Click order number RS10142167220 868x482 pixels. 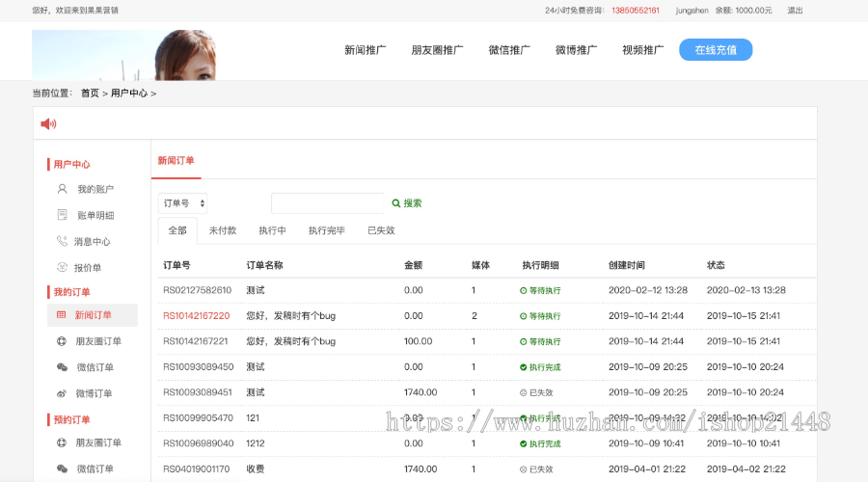tap(196, 316)
